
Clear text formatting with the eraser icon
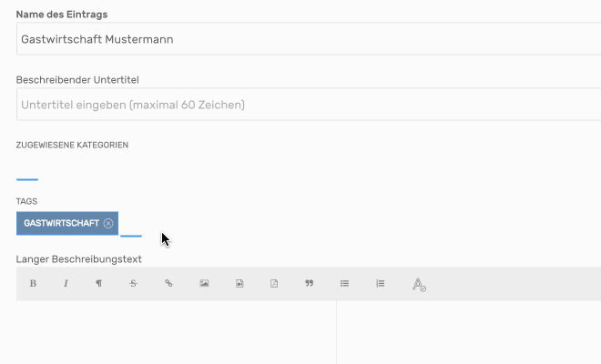(419, 285)
